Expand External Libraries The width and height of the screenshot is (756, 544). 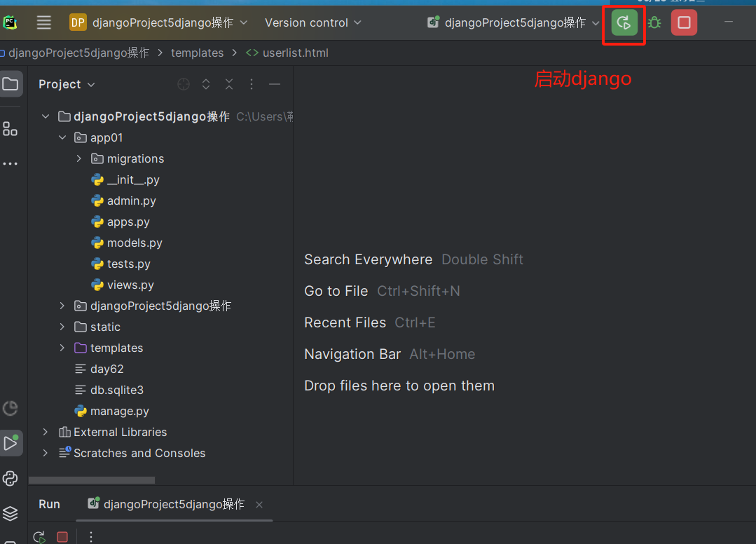(x=46, y=432)
